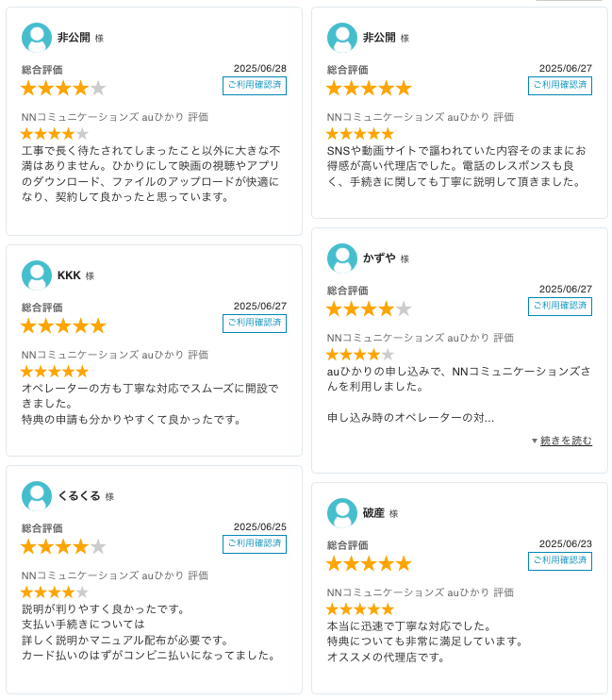Click overall star rating in KKK review

(63, 325)
